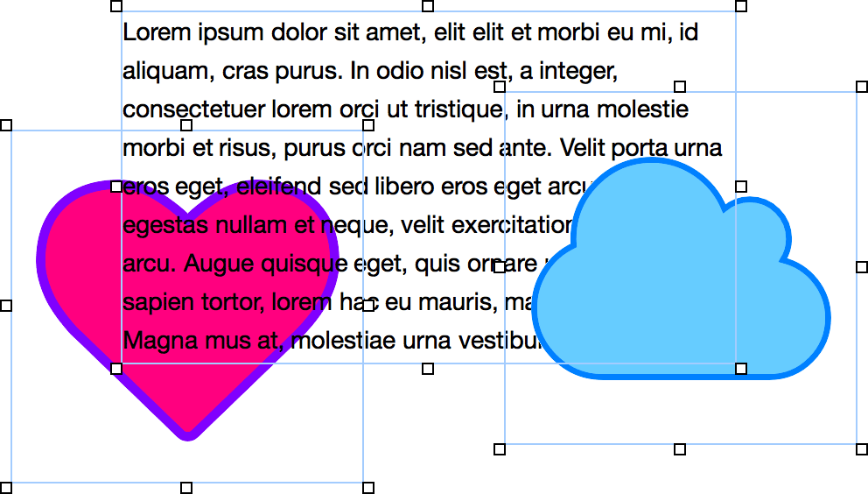Click bottom-center handle of the text box
868x494 pixels.
pyautogui.click(x=428, y=369)
